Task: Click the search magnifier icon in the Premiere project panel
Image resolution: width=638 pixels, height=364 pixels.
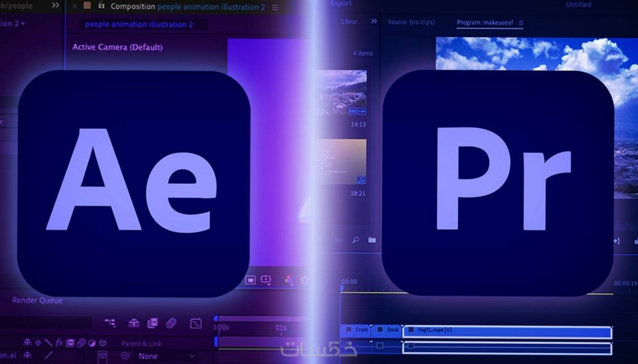Action: [x=355, y=239]
